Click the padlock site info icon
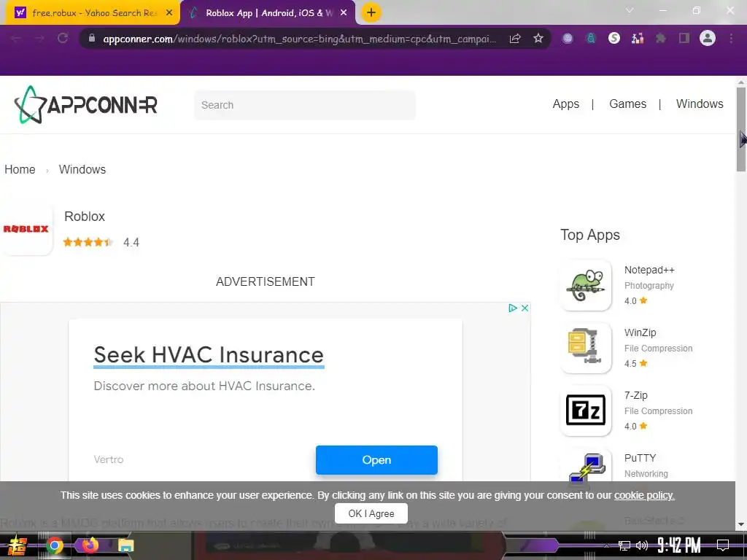The height and width of the screenshot is (560, 747). pyautogui.click(x=92, y=38)
